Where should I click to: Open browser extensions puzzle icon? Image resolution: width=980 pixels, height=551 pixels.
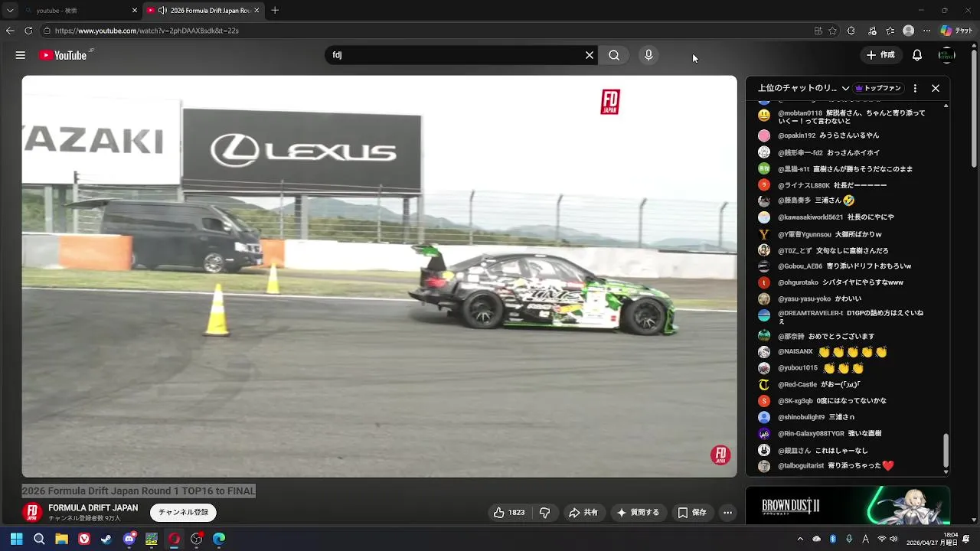851,31
